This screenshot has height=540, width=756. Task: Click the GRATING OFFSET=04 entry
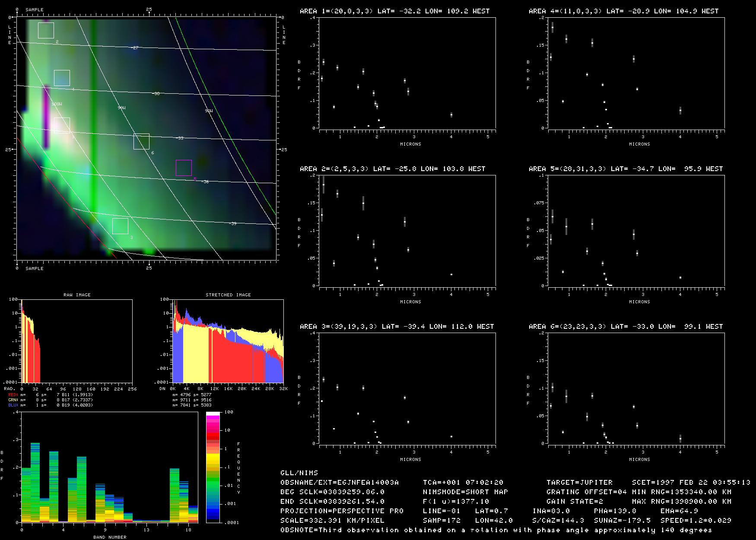point(586,492)
